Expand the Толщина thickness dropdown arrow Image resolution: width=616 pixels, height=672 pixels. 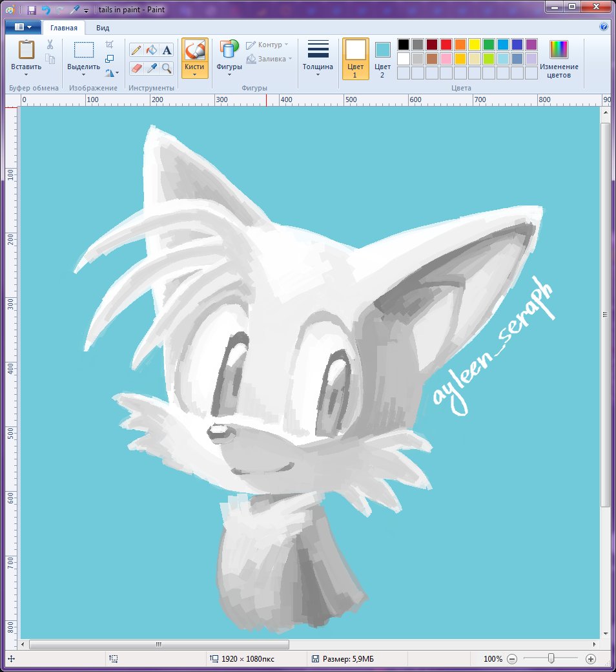318,75
